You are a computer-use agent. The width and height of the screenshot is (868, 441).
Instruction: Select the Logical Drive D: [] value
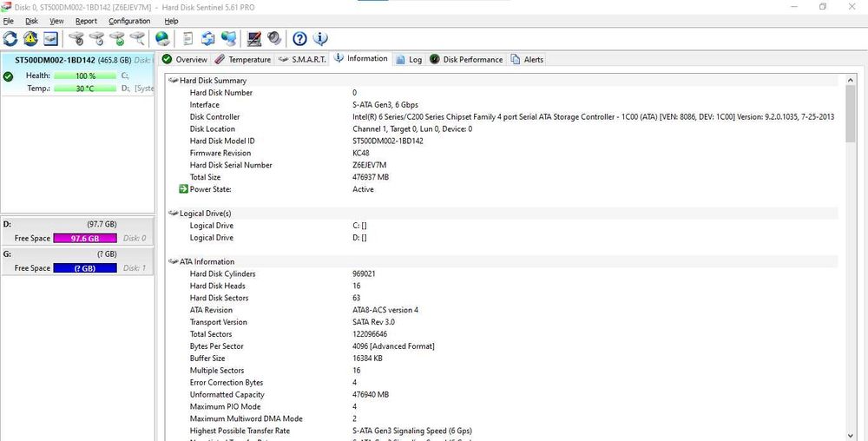360,238
